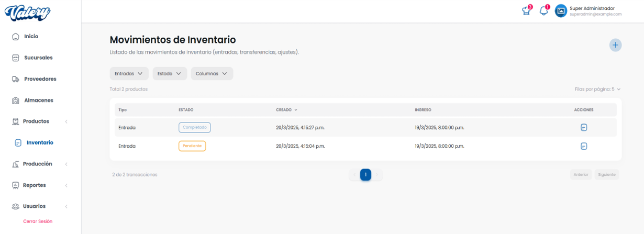Image resolution: width=644 pixels, height=234 pixels.
Task: Open the Usuarios menu label
Action: (34, 206)
